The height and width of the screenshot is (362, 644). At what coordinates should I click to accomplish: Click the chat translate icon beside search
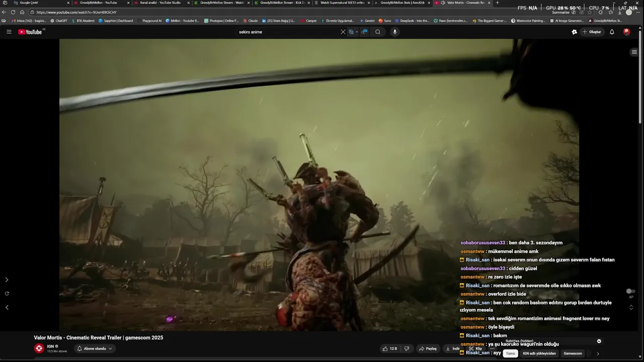point(365,32)
